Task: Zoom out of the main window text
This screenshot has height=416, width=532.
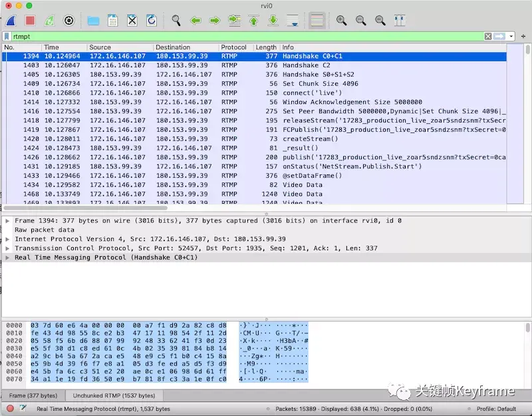Action: click(360, 21)
